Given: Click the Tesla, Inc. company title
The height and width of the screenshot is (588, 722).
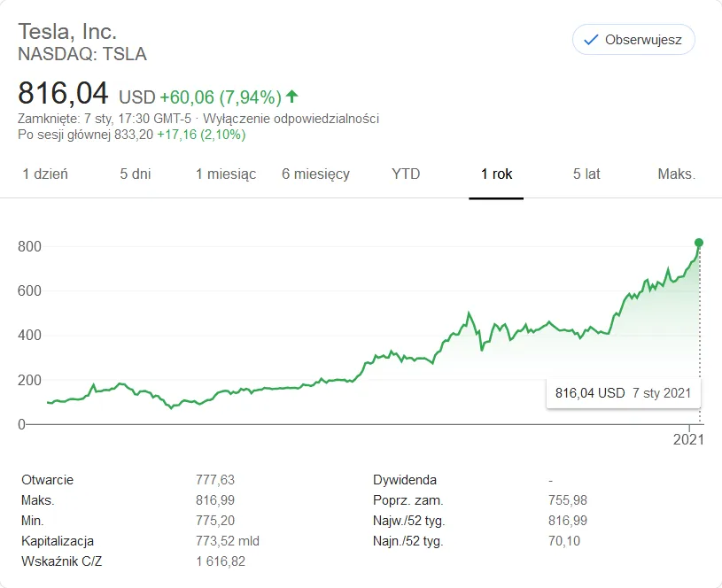Looking at the screenshot, I should coord(67,32).
